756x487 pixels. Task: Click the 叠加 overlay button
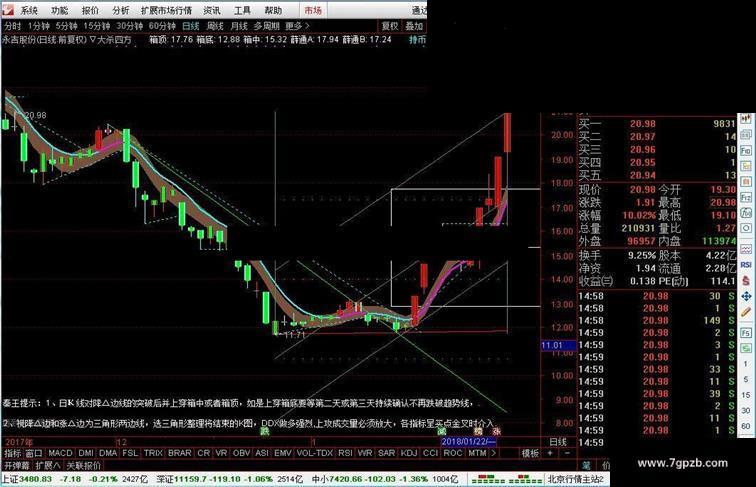(414, 27)
